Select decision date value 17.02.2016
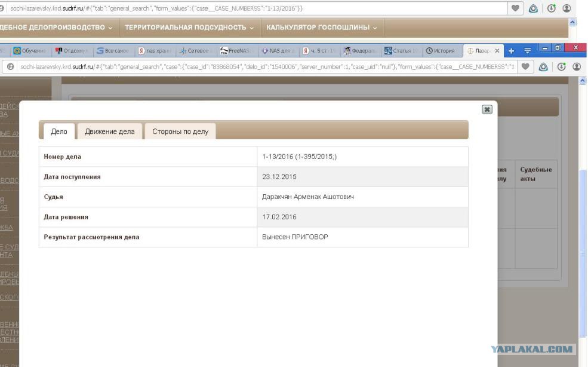Screen dimensions: 588x367 tap(279, 217)
